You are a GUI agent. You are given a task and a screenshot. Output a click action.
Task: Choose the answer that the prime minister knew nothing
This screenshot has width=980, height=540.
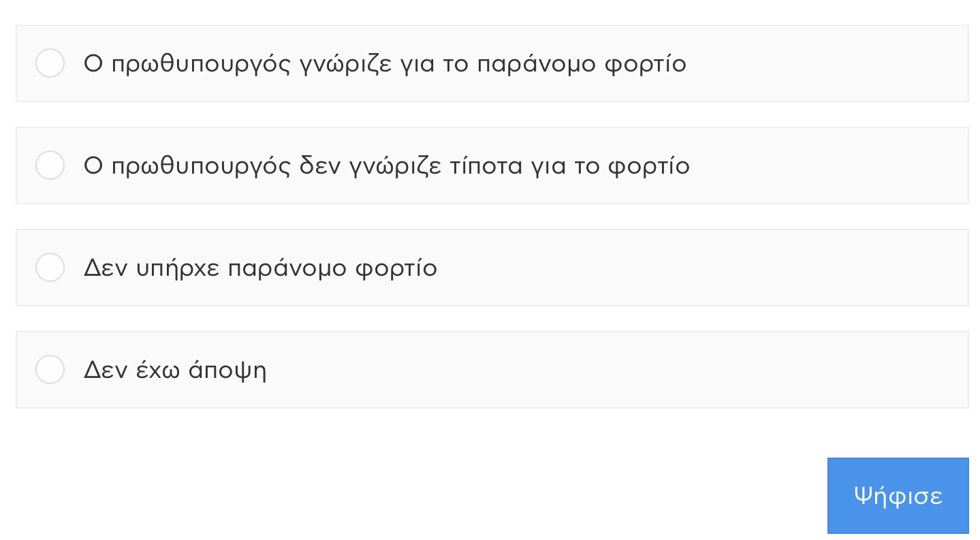coord(50,165)
